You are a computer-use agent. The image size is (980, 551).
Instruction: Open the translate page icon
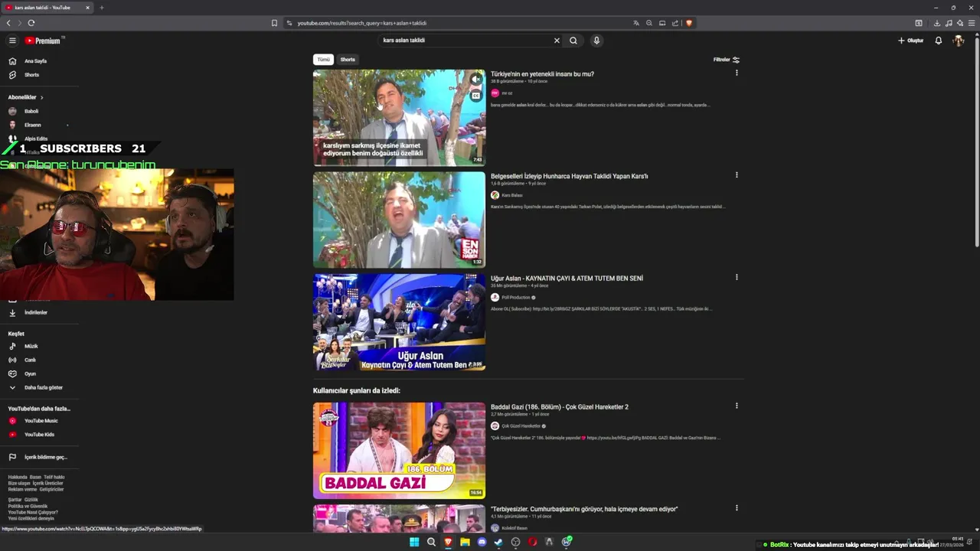[635, 23]
